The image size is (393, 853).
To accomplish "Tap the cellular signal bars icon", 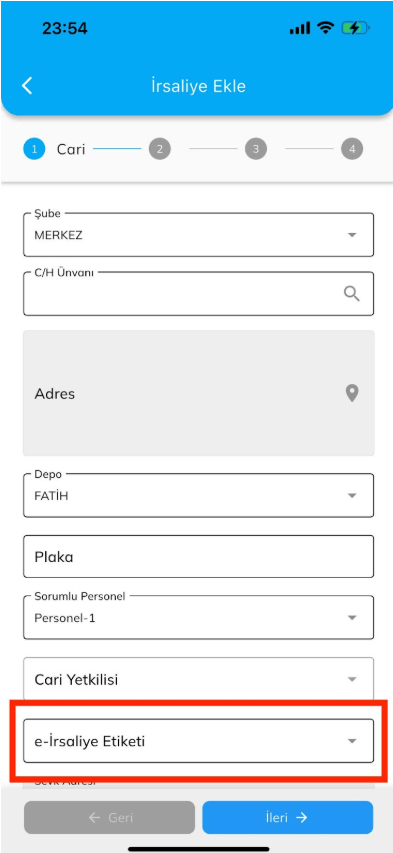I will point(300,28).
